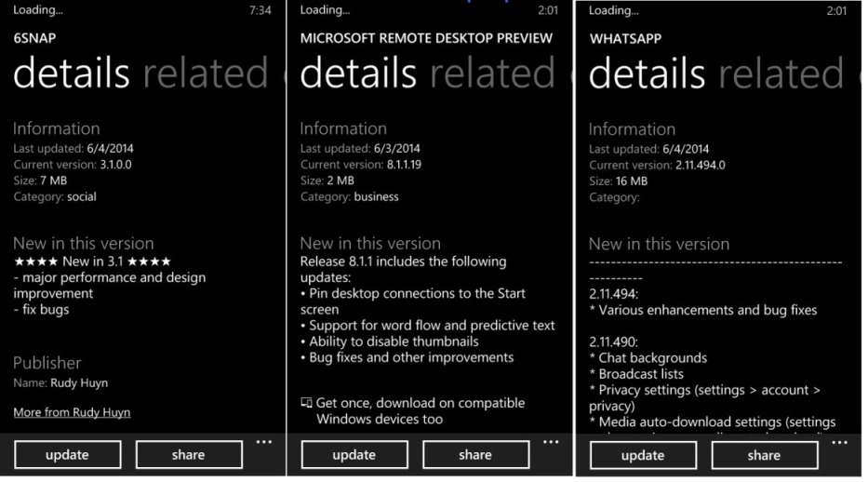This screenshot has width=868, height=482.
Task: Tap 6SNAP app title
Action: tap(34, 38)
